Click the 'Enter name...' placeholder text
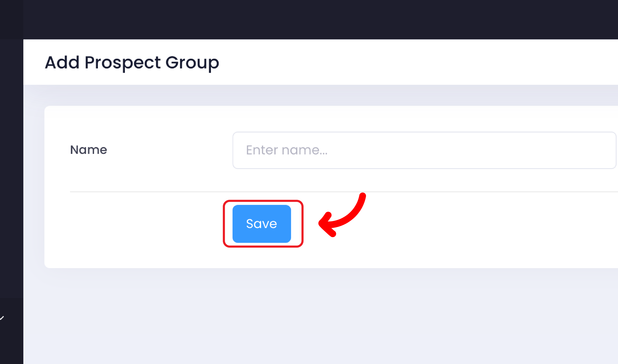The height and width of the screenshot is (364, 618). (x=287, y=150)
